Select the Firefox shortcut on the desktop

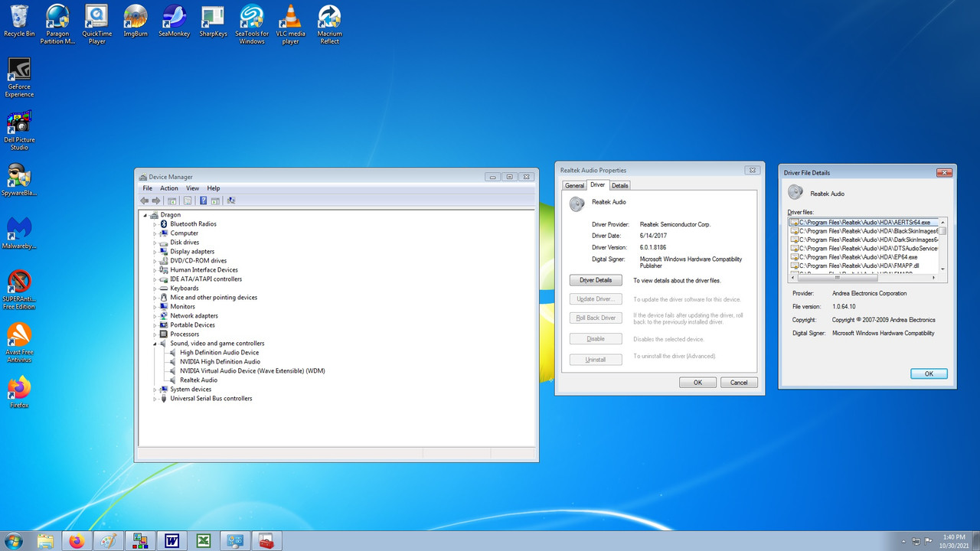pos(19,392)
